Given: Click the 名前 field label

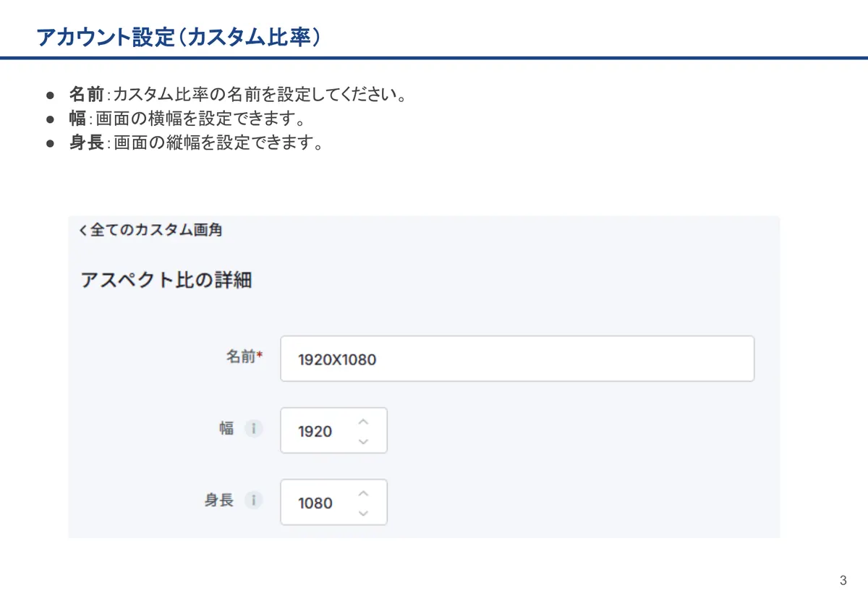Looking at the screenshot, I should [244, 357].
